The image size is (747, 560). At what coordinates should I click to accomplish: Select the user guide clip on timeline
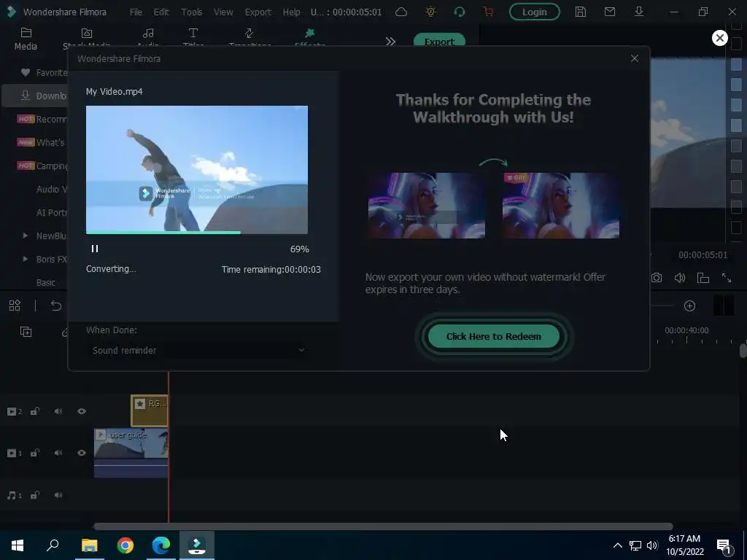[131, 452]
